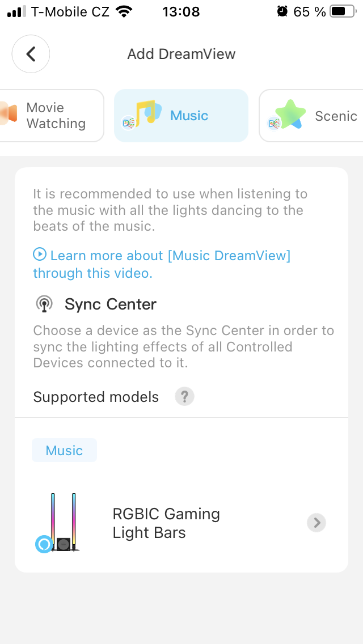Open Supported models help question mark
The width and height of the screenshot is (363, 644).
click(x=184, y=397)
